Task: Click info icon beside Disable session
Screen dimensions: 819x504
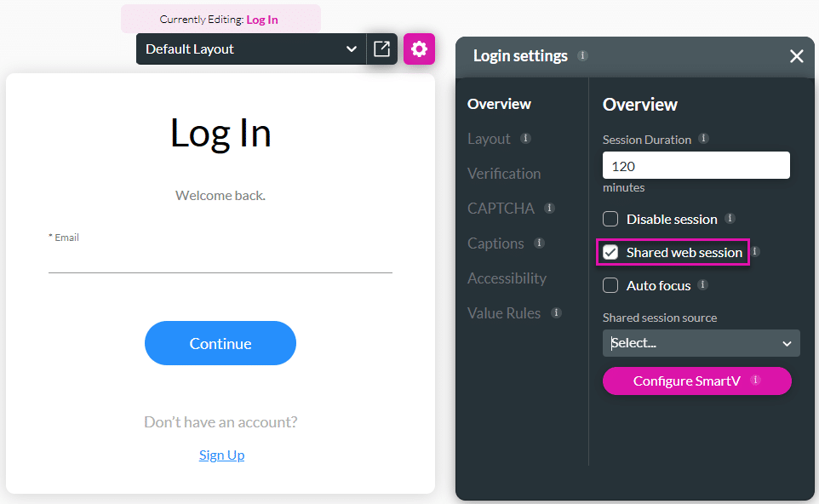Action: pos(730,219)
